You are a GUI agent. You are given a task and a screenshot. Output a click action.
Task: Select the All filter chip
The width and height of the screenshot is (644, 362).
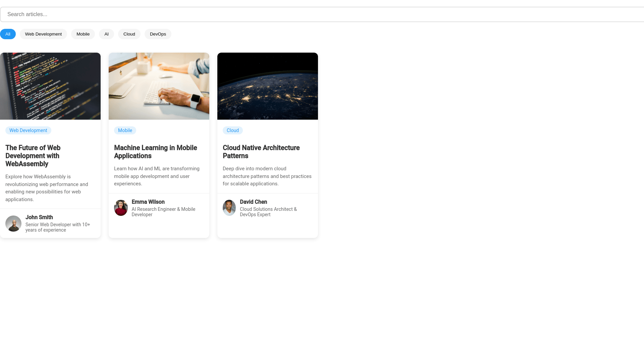point(8,34)
